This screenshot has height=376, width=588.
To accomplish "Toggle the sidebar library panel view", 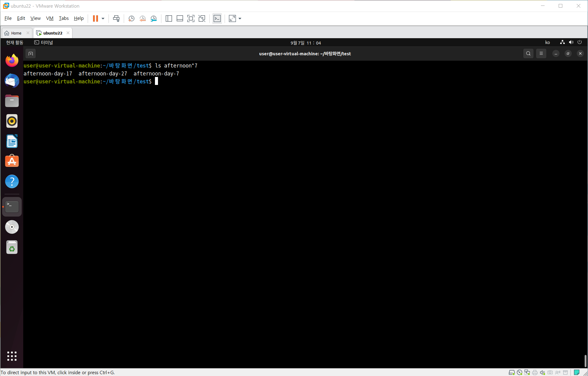I will [x=169, y=19].
